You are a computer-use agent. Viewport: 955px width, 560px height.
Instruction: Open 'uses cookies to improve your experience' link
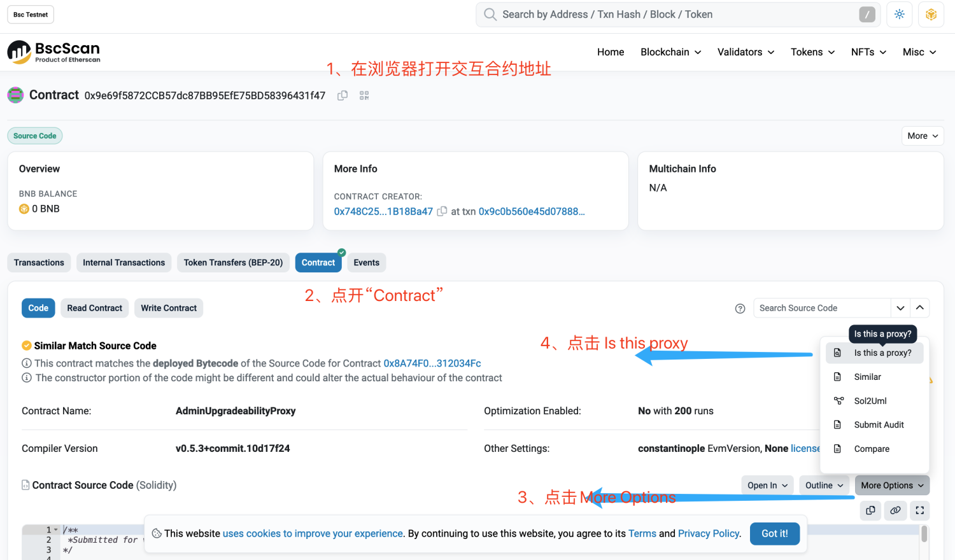313,533
